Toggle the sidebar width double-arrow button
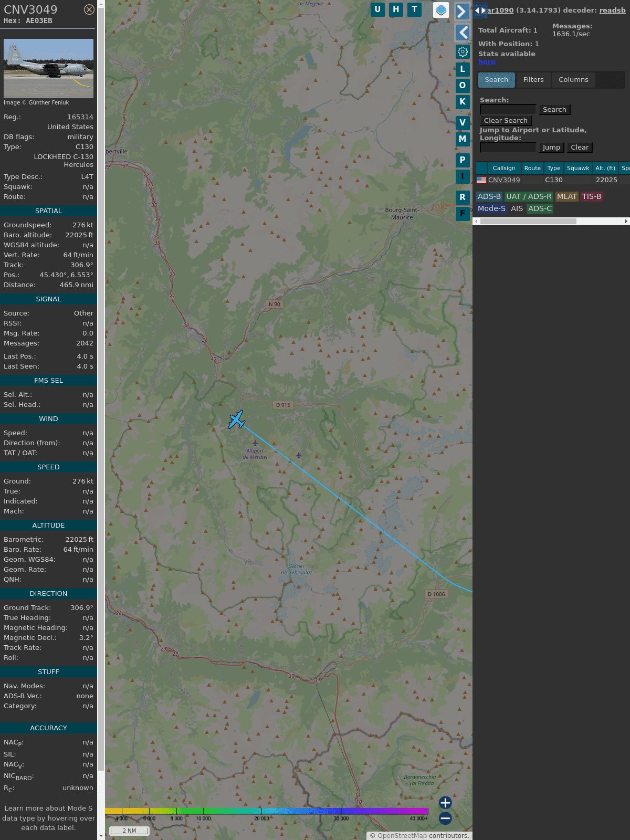 [x=480, y=10]
